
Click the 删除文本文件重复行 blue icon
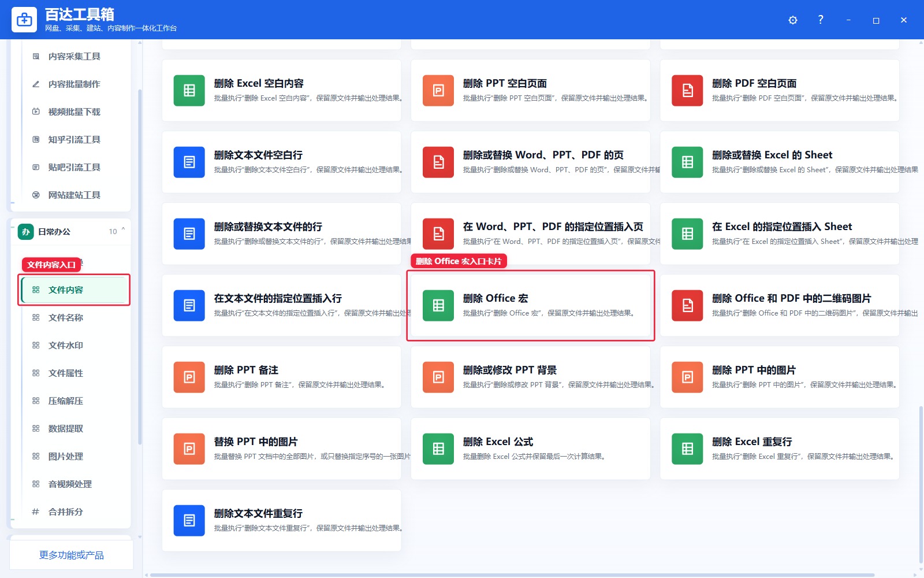189,521
